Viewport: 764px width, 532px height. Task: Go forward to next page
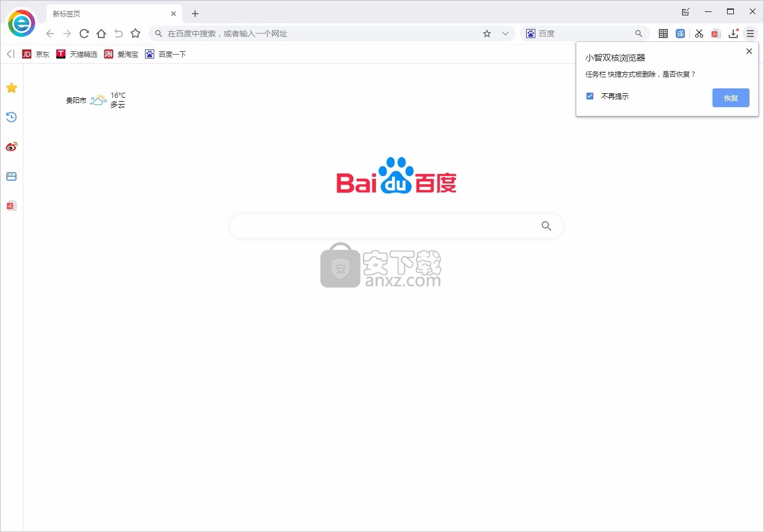coord(67,34)
